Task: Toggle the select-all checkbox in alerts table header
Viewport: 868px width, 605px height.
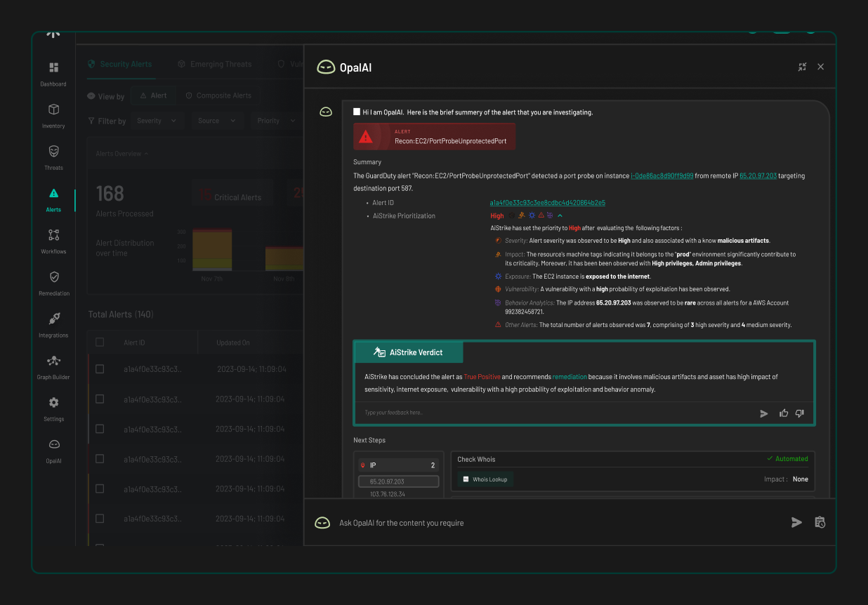Action: (x=100, y=342)
